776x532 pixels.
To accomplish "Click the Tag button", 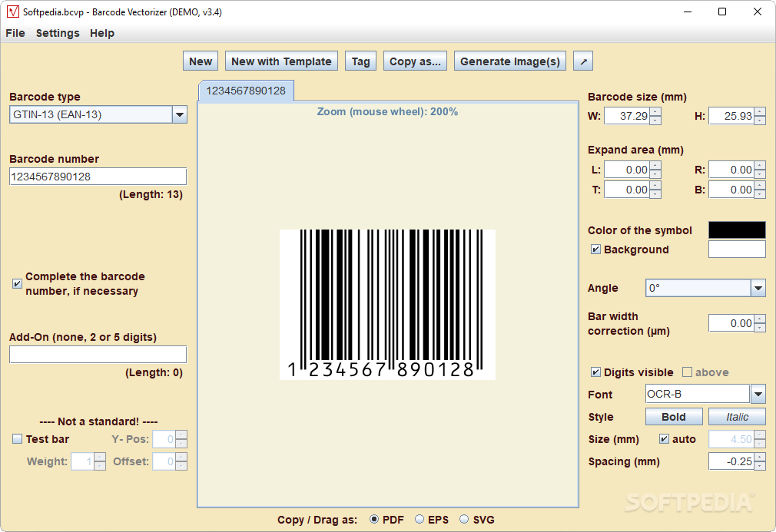I will coord(361,61).
